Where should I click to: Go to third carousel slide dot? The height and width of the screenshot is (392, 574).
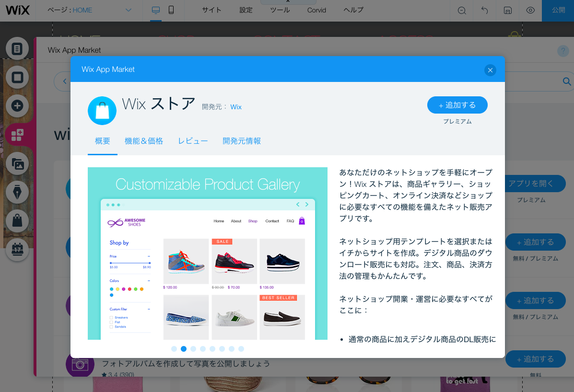coord(193,349)
